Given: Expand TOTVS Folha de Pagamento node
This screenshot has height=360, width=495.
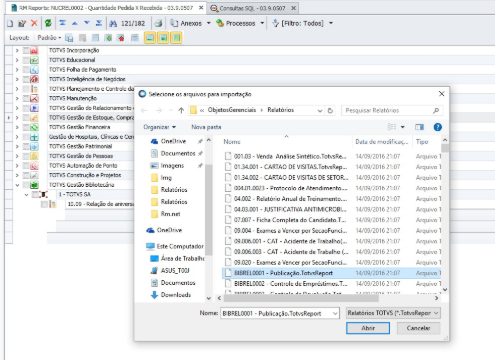Looking at the screenshot, I should (17, 70).
